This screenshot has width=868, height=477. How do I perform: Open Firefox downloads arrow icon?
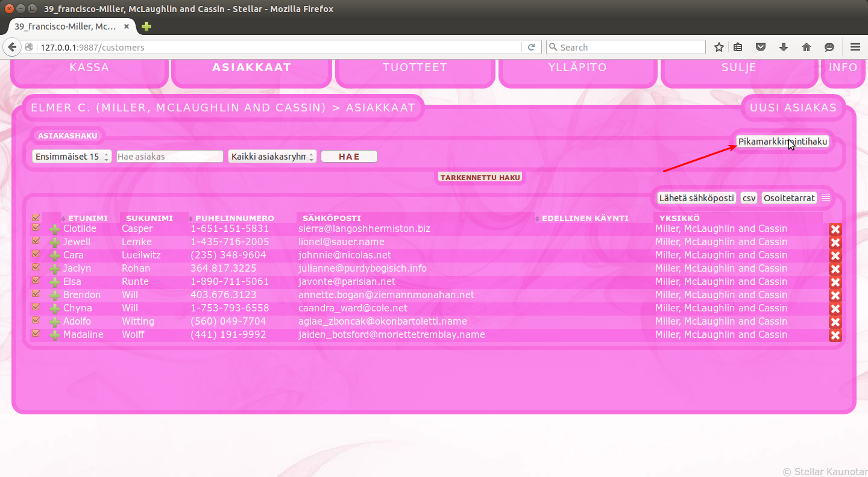click(x=784, y=47)
